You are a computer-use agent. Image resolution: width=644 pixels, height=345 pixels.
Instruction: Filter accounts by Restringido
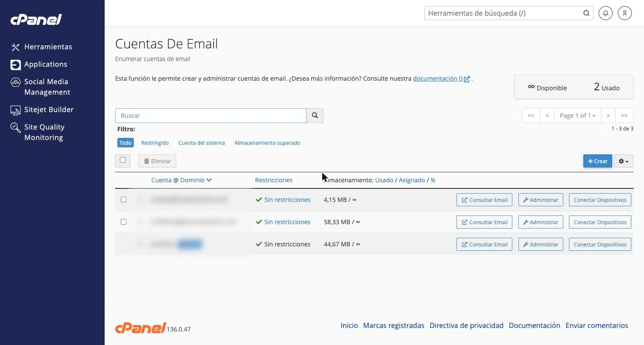pyautogui.click(x=155, y=143)
